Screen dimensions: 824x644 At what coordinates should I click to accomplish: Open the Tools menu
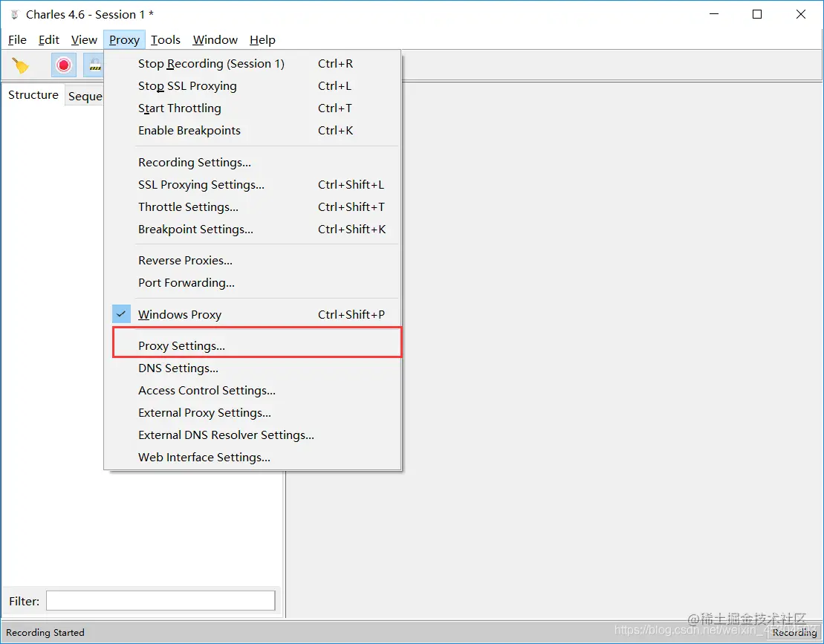tap(166, 40)
